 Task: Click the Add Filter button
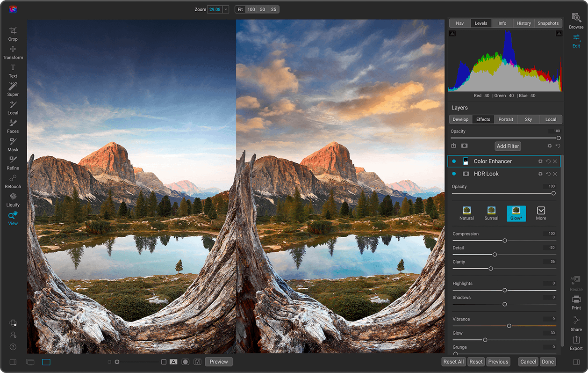(x=508, y=146)
